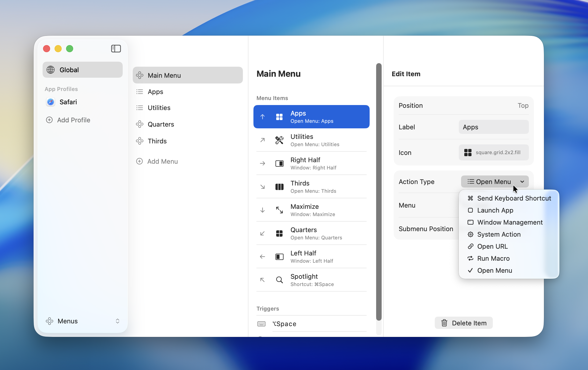Click the controller icon beside Main Menu
This screenshot has width=588, height=370.
point(139,75)
